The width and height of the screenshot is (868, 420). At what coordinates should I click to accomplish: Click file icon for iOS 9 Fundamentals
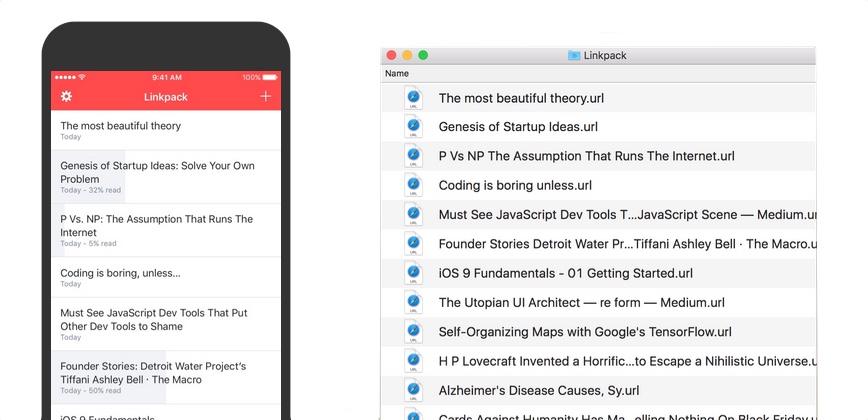pos(413,273)
